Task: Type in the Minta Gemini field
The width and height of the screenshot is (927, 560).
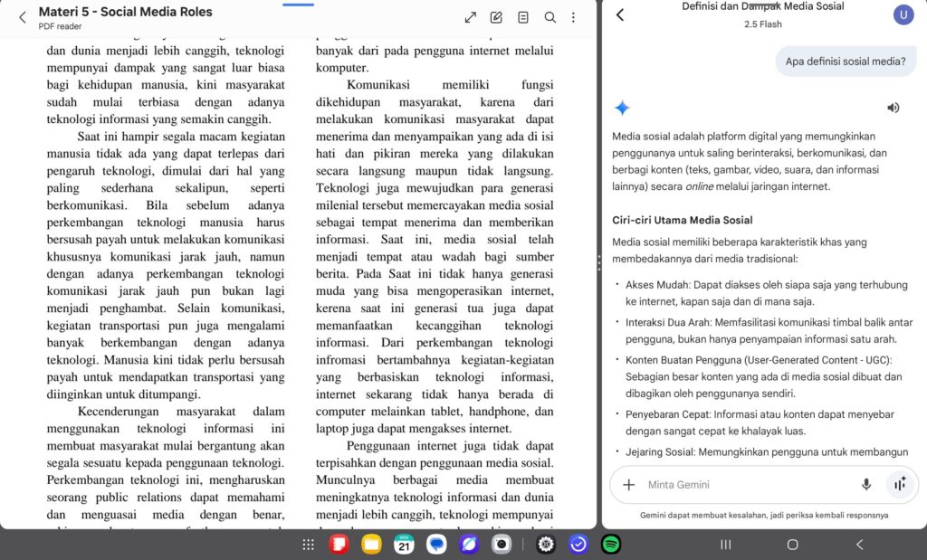Action: 742,485
